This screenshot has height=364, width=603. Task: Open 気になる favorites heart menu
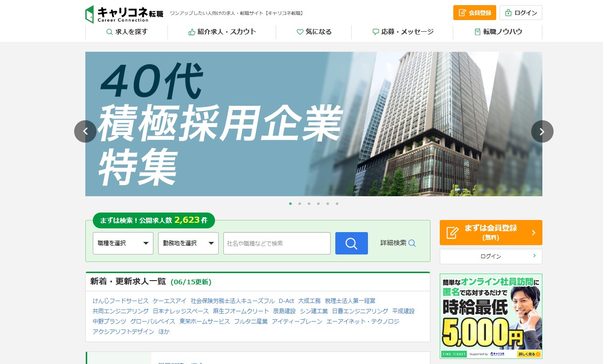(314, 32)
